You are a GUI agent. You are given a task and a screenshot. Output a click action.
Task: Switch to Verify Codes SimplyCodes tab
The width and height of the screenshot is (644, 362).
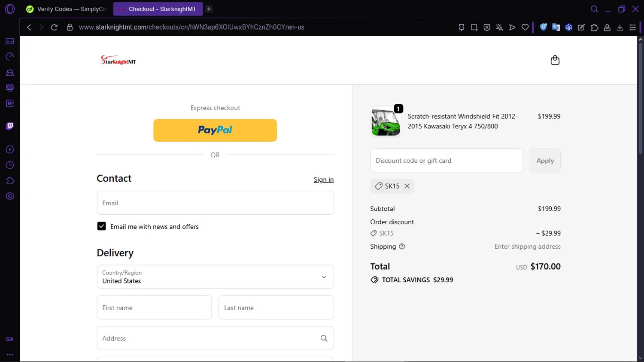coord(67,9)
